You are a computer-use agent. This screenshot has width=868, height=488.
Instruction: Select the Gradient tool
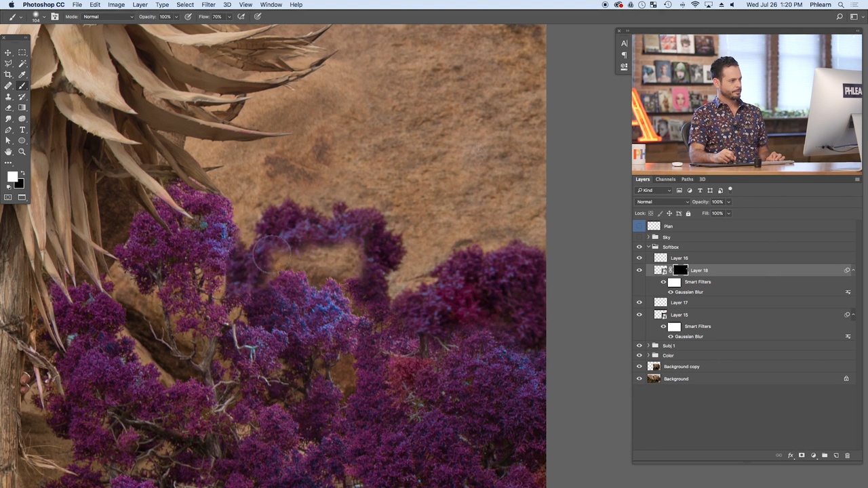tap(22, 107)
